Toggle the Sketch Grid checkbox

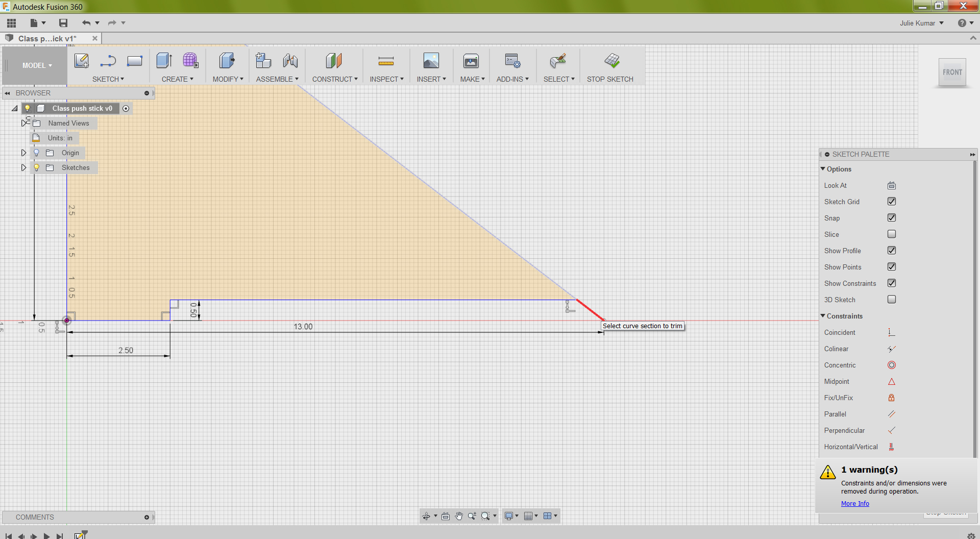click(x=892, y=202)
